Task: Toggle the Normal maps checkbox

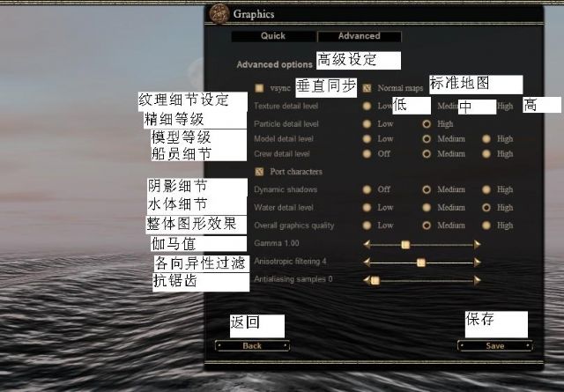Action: 367,88
